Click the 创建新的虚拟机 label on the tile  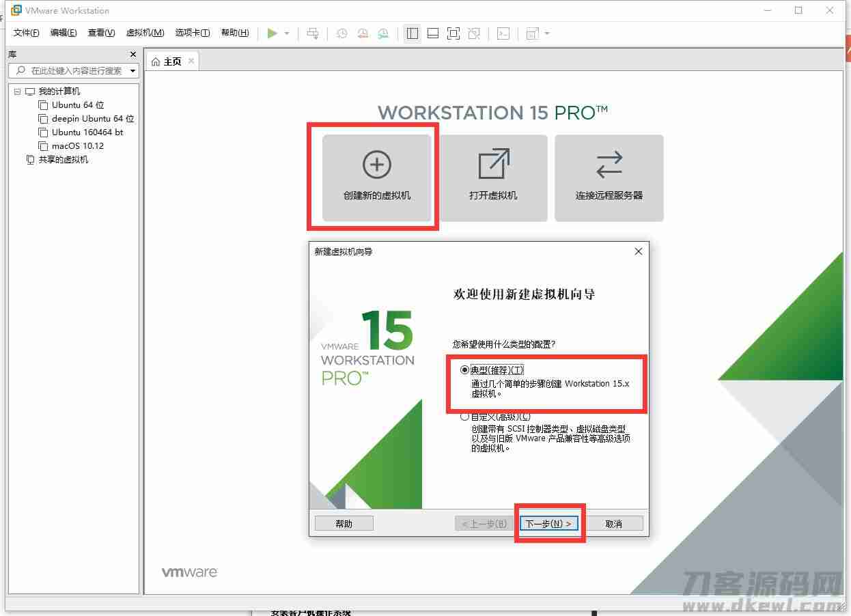(x=377, y=195)
